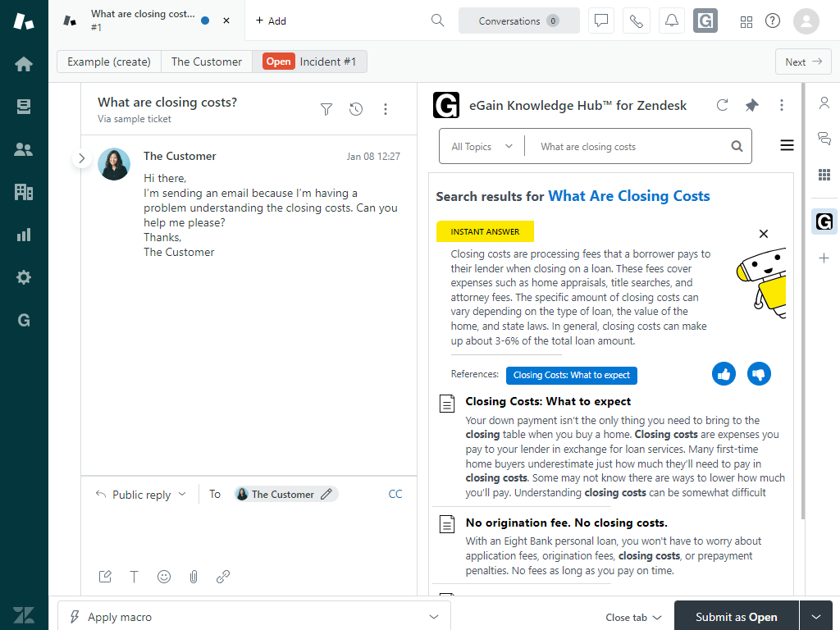840x630 pixels.
Task: Open Organizations from the left sidebar
Action: [x=24, y=192]
